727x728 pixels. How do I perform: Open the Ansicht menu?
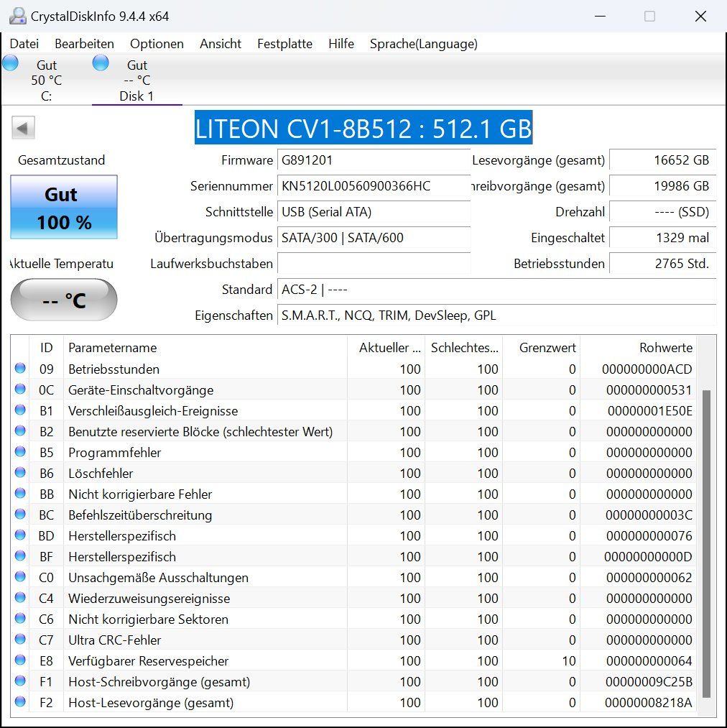(221, 44)
